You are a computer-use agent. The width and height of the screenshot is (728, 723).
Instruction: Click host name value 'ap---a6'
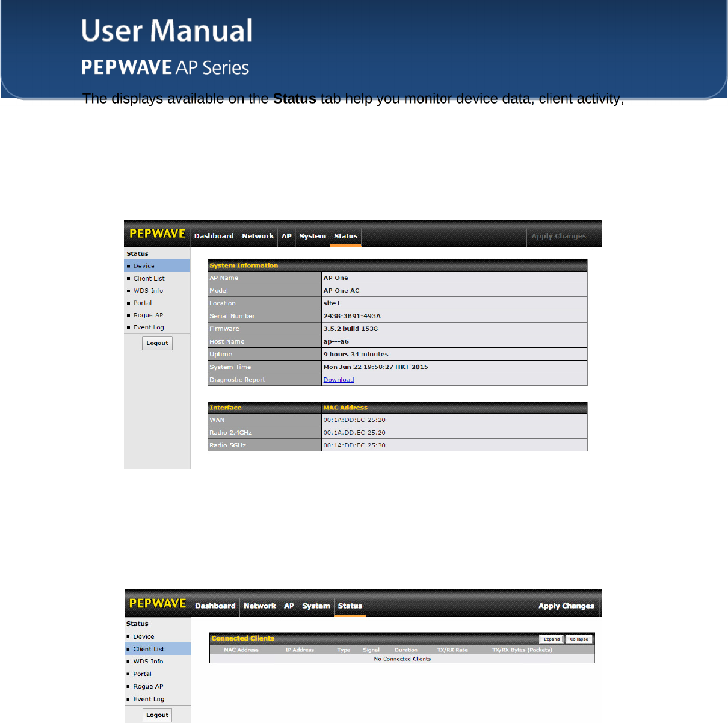coord(336,341)
